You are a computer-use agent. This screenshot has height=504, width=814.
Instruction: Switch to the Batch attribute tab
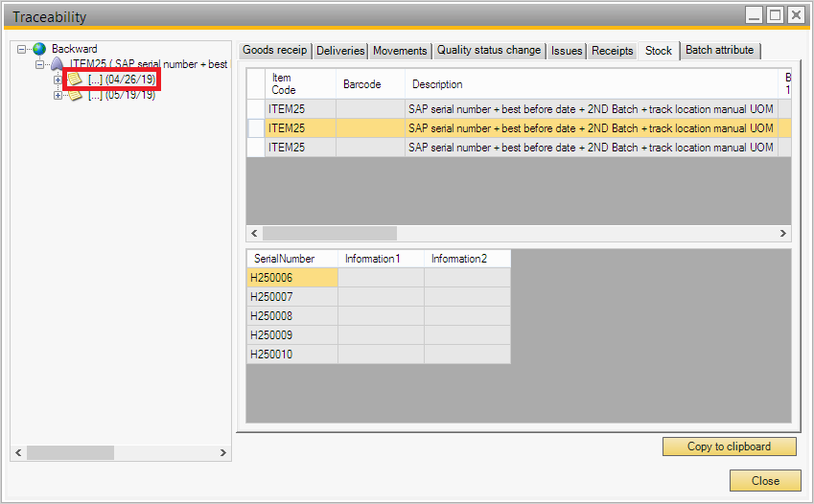click(719, 50)
